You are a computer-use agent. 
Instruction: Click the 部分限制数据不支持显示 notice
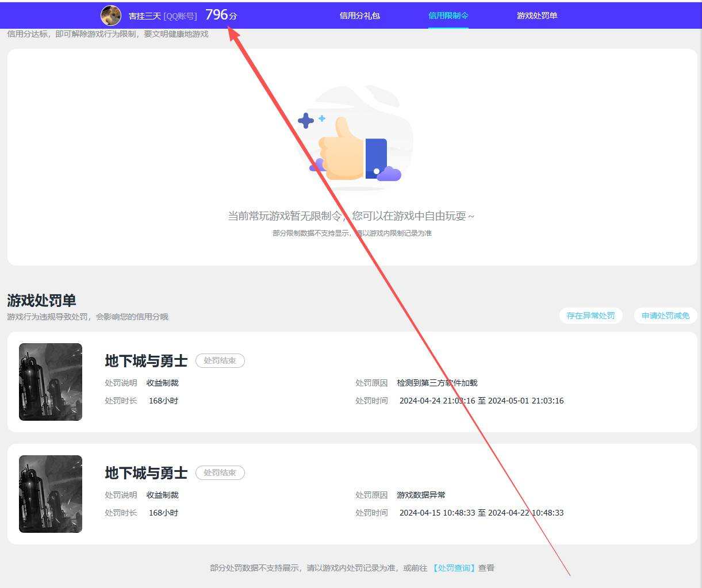352,233
